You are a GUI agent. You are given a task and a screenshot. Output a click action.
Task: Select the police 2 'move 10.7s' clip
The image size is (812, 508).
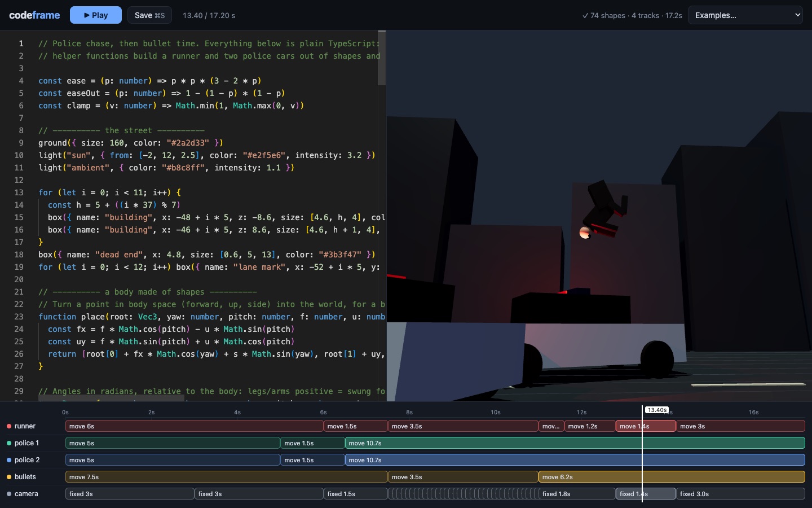[575, 460]
